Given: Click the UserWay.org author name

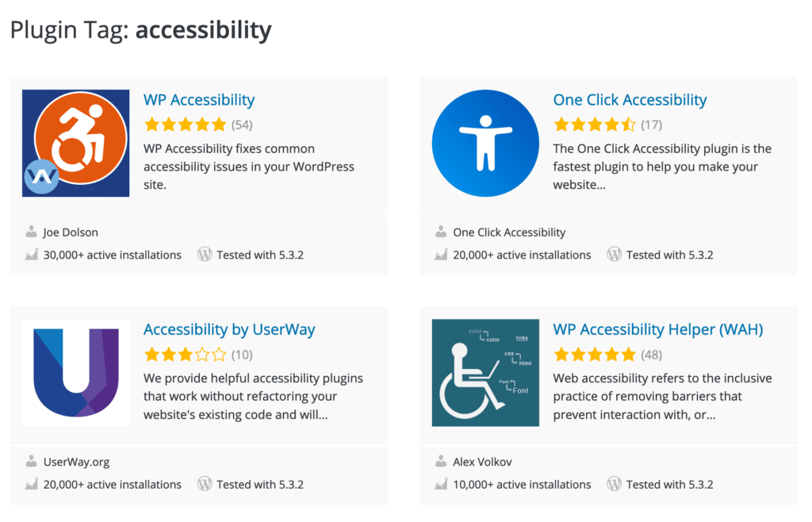Looking at the screenshot, I should [76, 462].
